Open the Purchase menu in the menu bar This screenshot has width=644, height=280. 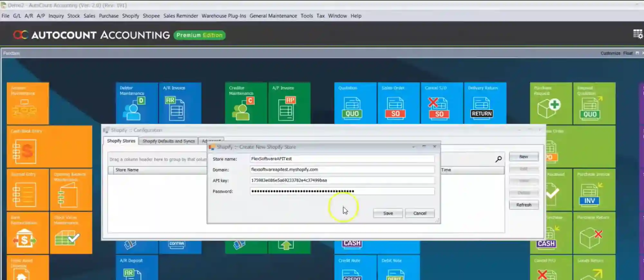click(x=109, y=16)
